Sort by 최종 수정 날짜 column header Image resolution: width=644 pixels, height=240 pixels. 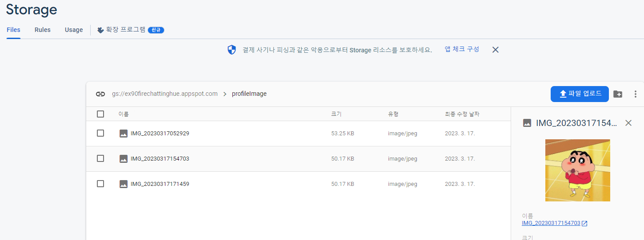pos(462,114)
